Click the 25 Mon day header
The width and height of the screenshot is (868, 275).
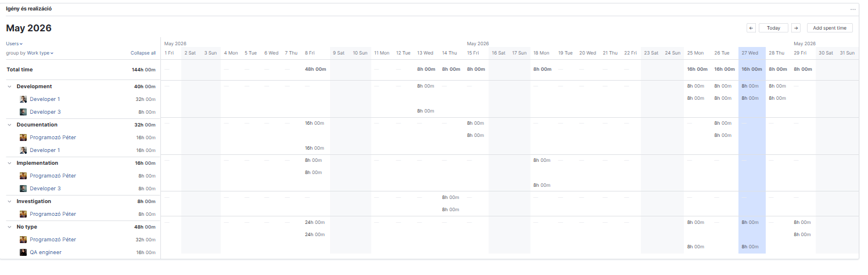(695, 53)
